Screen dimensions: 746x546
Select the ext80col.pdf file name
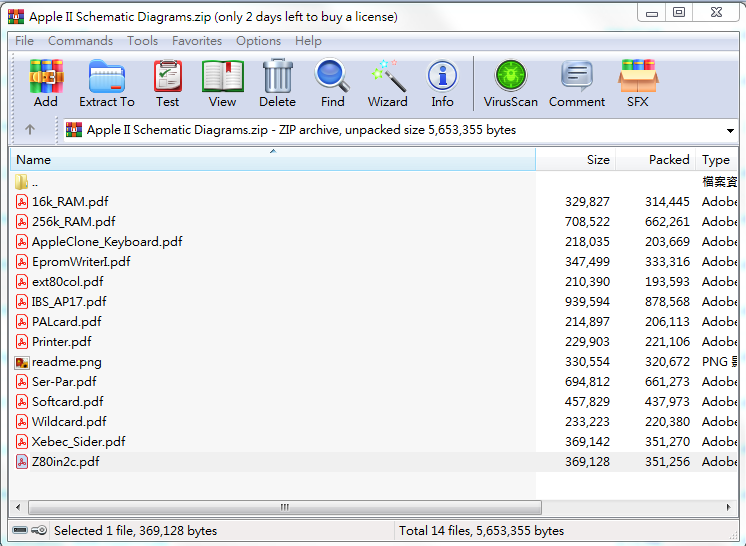coord(68,282)
